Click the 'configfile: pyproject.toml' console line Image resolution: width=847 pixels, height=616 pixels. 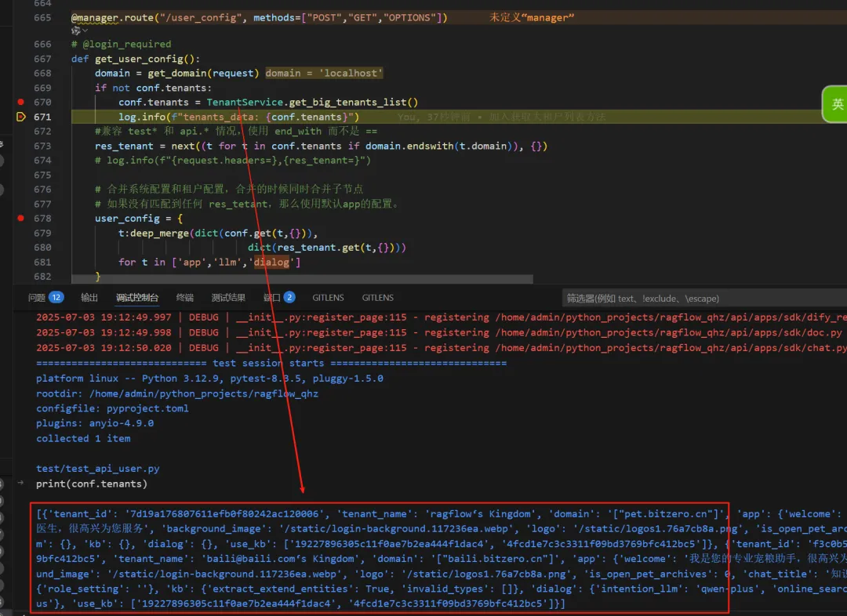(112, 408)
